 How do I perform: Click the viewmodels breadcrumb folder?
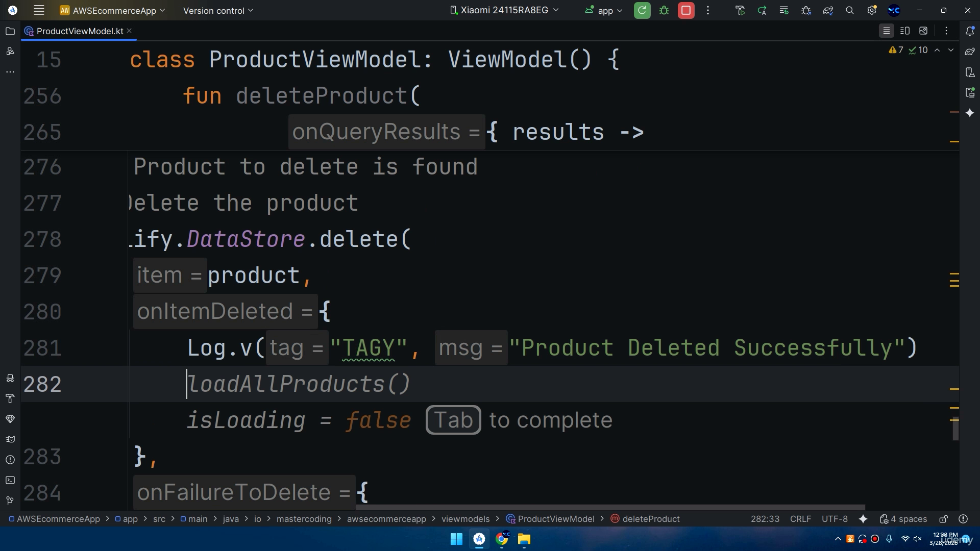pyautogui.click(x=465, y=519)
